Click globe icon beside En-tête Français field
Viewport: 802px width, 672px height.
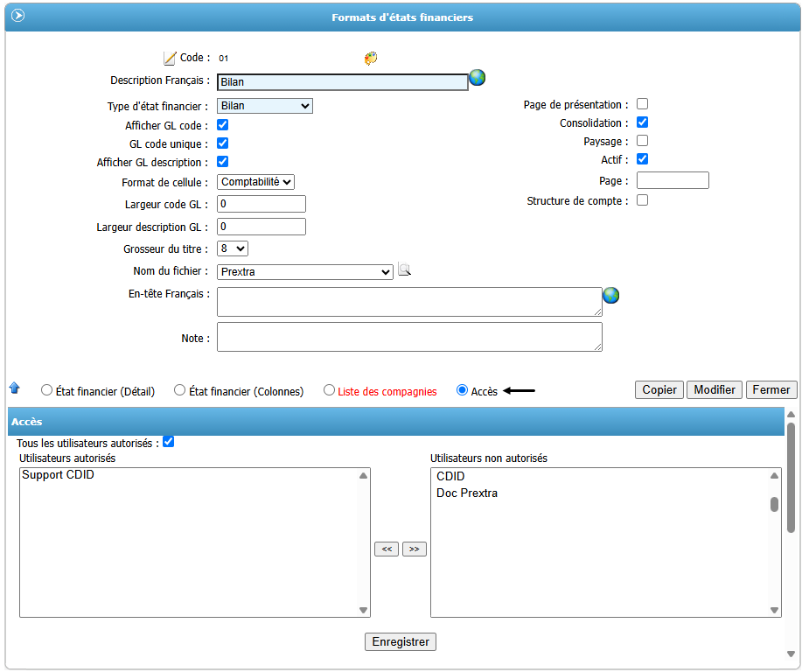(x=610, y=295)
